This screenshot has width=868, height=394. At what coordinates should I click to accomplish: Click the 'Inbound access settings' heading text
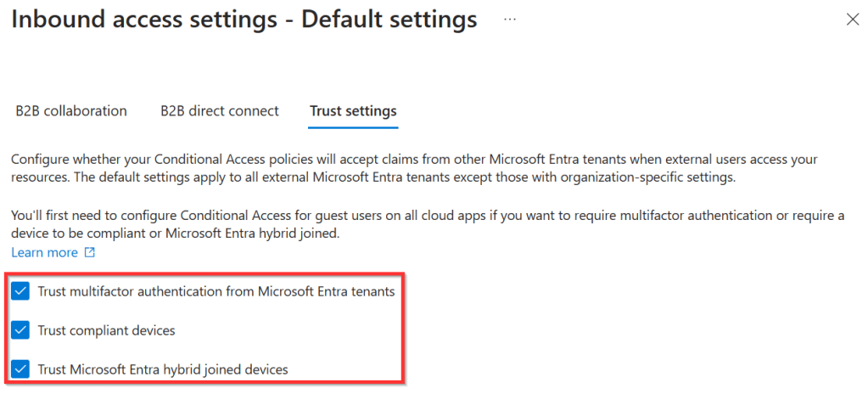tap(146, 19)
